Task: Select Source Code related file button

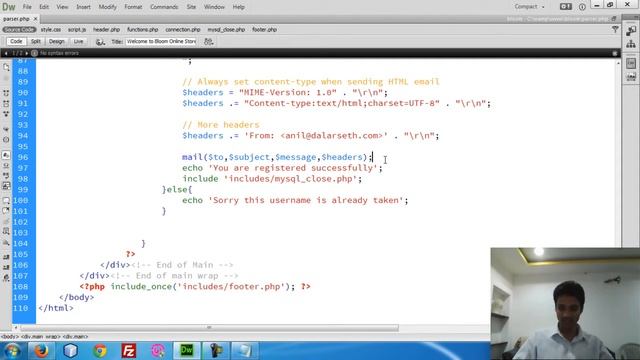Action: pyautogui.click(x=19, y=29)
